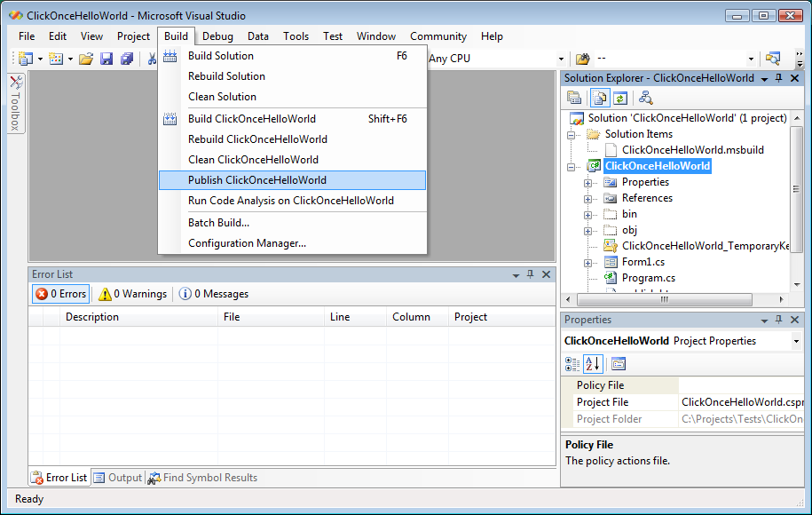Toggle the 0 Messages filter button

pyautogui.click(x=214, y=294)
